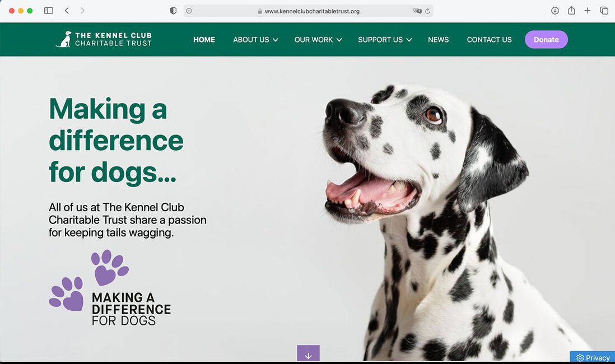
Task: Go back with the back arrow
Action: click(67, 11)
